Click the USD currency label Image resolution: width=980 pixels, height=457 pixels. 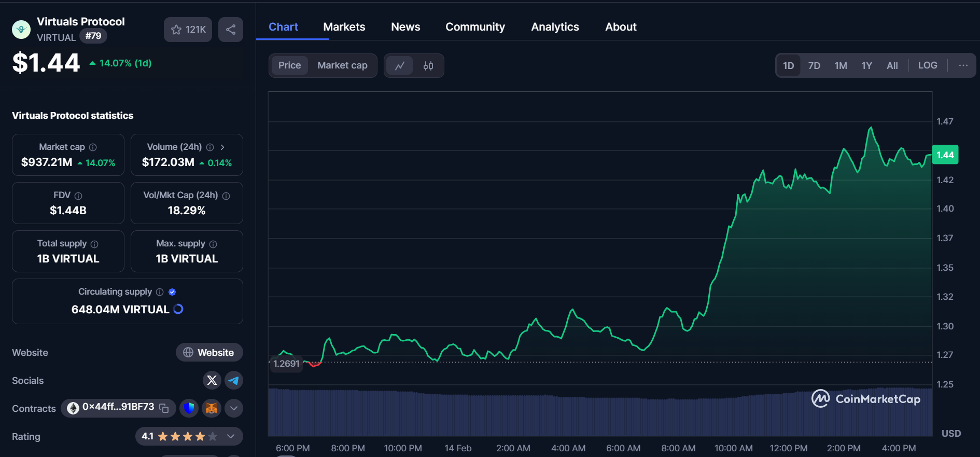[951, 434]
